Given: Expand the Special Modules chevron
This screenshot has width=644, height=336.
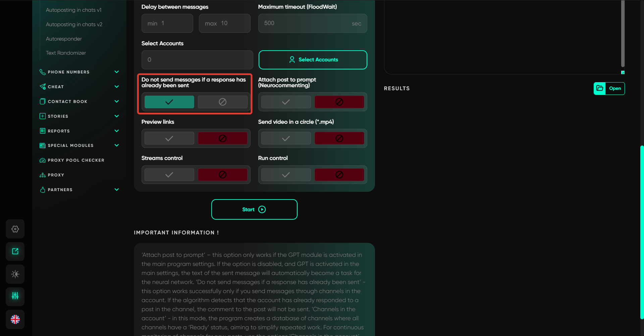Looking at the screenshot, I should pyautogui.click(x=117, y=146).
